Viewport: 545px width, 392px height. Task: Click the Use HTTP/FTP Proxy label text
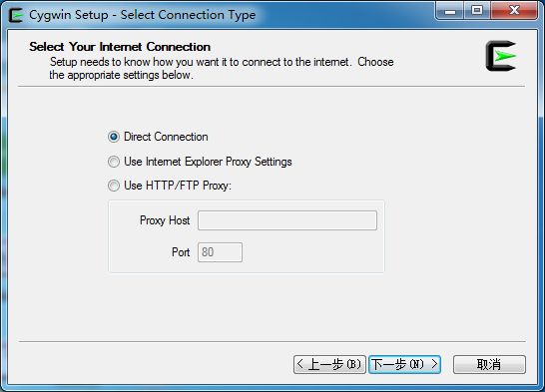point(178,186)
